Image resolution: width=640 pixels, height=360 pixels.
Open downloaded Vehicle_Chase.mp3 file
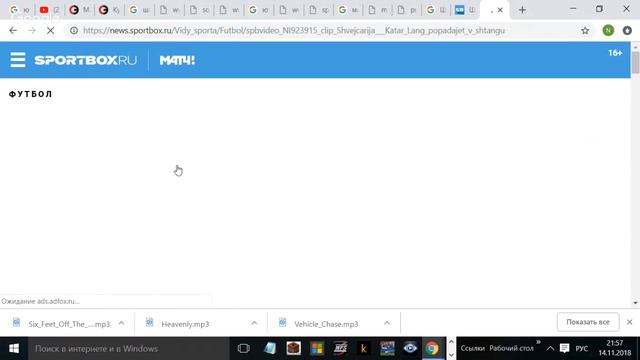(x=318, y=324)
